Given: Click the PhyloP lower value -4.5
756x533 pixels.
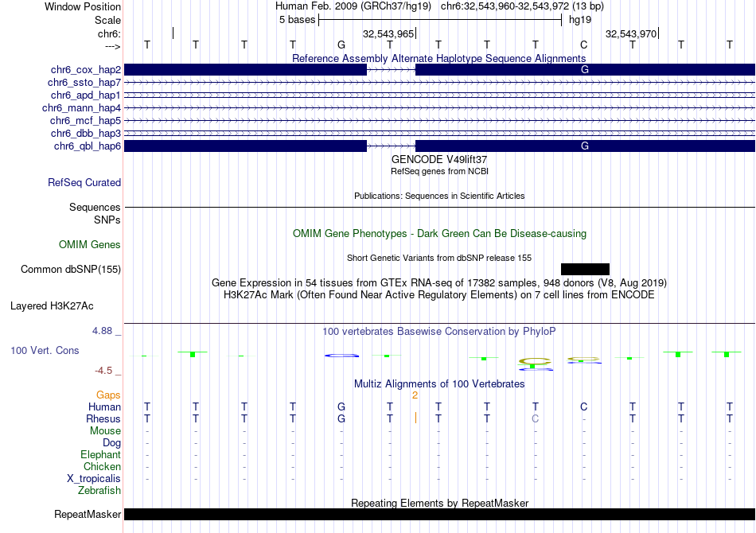Looking at the screenshot, I should point(103,371).
